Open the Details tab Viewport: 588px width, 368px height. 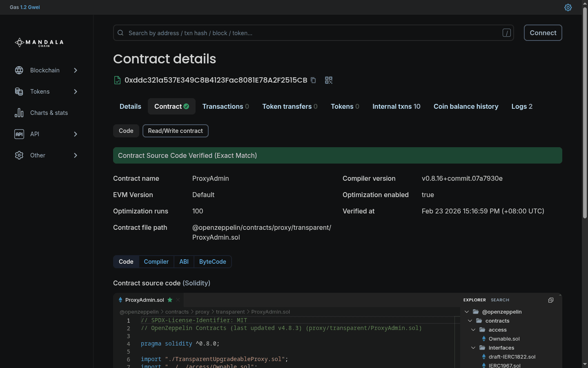(x=130, y=106)
